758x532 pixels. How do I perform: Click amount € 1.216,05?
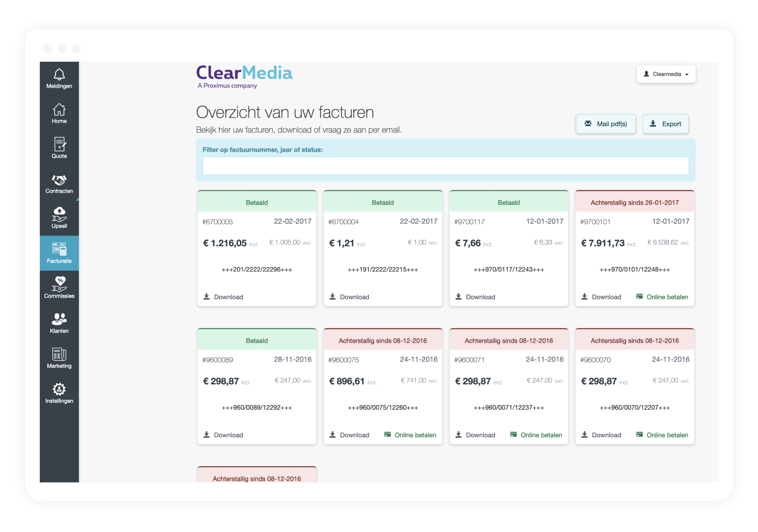tap(225, 243)
